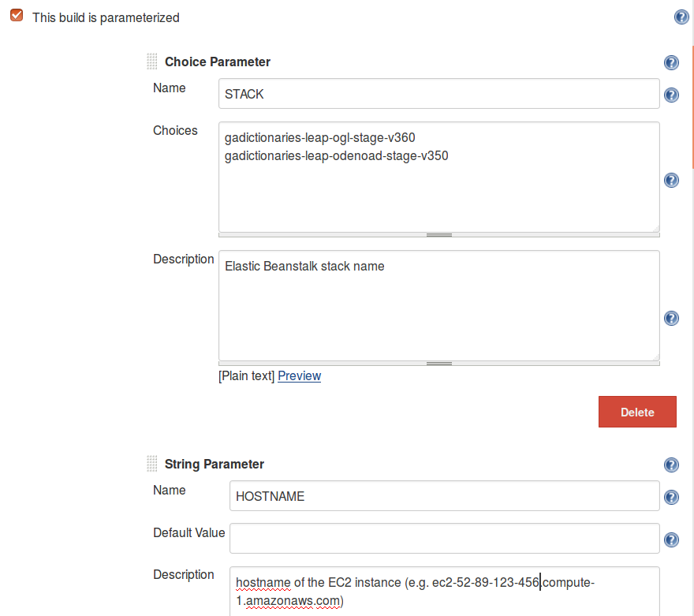
Task: Show help for Choice Parameter section
Action: click(671, 63)
